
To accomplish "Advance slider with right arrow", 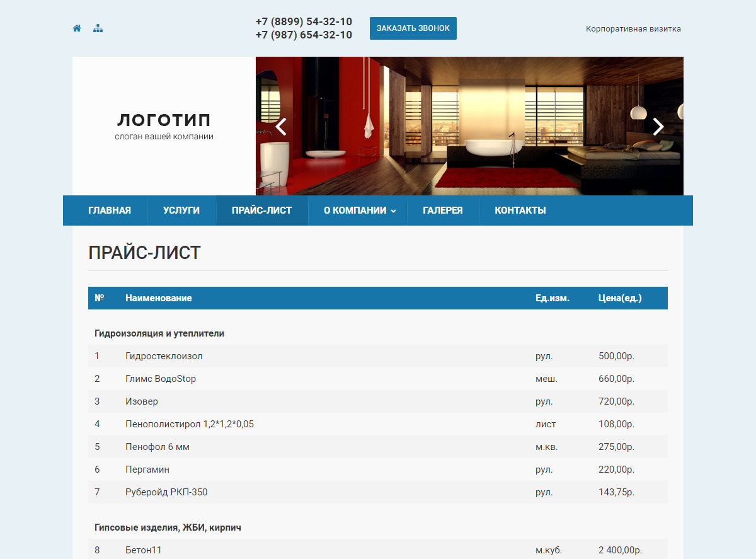I will [658, 127].
